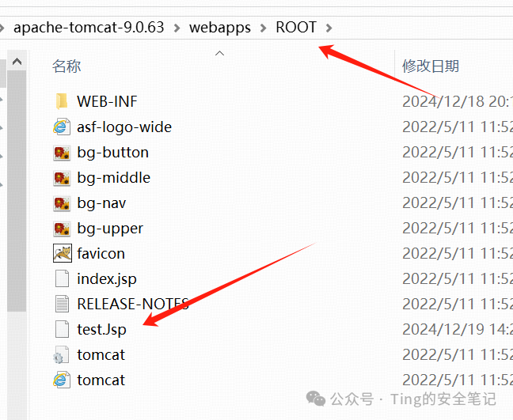Click the index.jsp modified date
The height and width of the screenshot is (420, 513).
(458, 278)
